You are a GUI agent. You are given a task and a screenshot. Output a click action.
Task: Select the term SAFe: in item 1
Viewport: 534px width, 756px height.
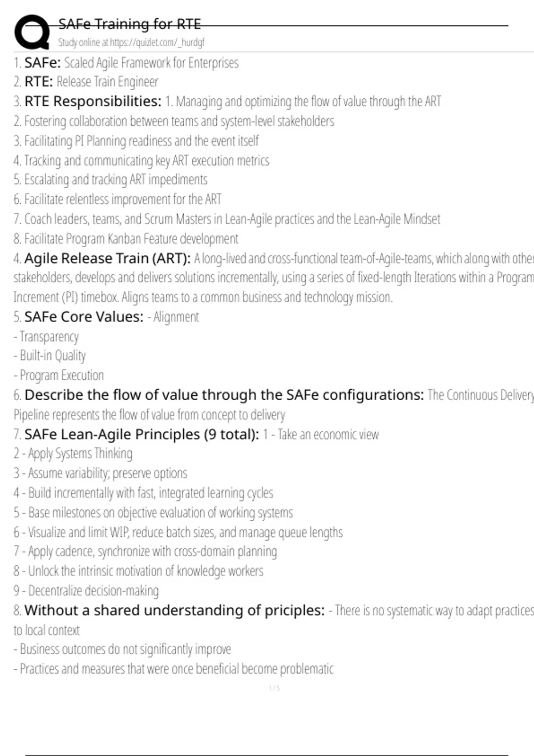coord(42,63)
